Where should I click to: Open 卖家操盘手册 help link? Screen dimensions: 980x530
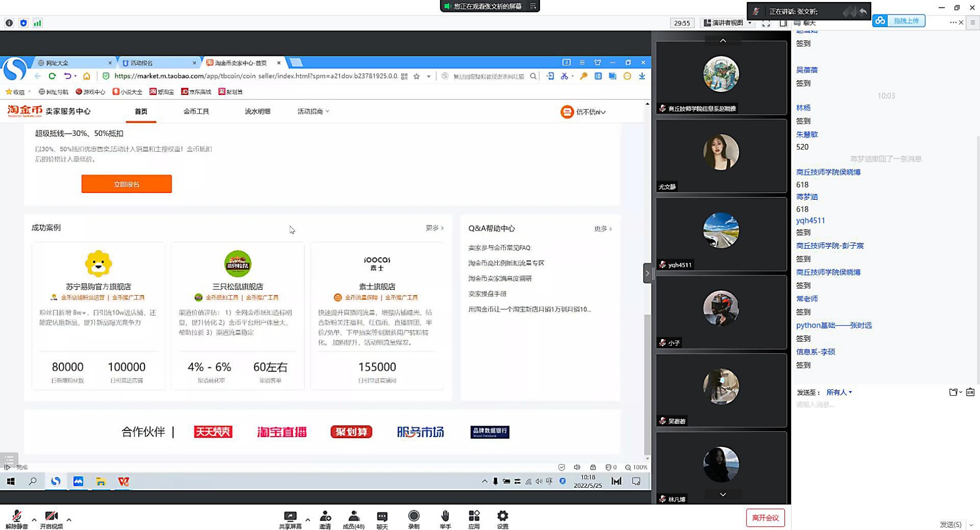tap(487, 294)
